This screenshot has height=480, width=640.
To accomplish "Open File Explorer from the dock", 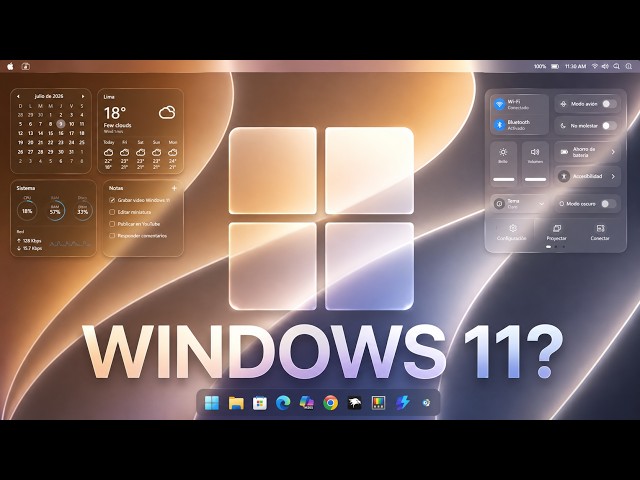I will 236,403.
